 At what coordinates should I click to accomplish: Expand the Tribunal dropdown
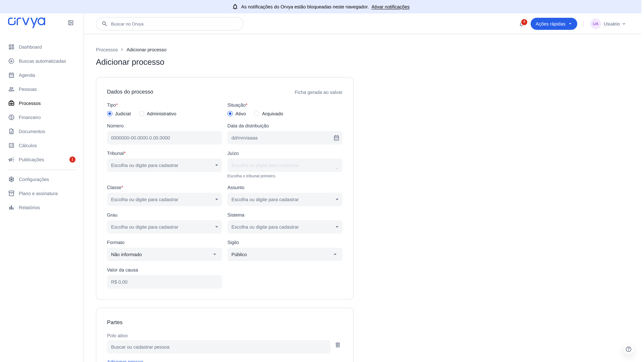[x=165, y=165]
